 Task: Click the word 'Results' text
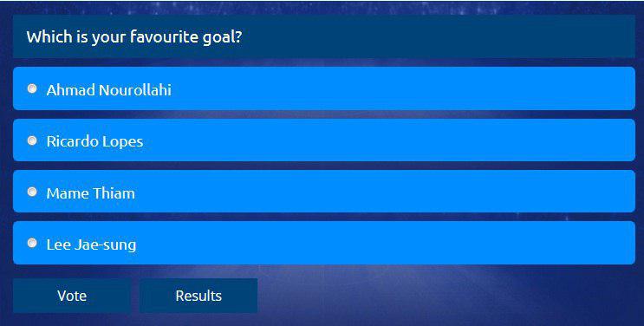pos(198,296)
